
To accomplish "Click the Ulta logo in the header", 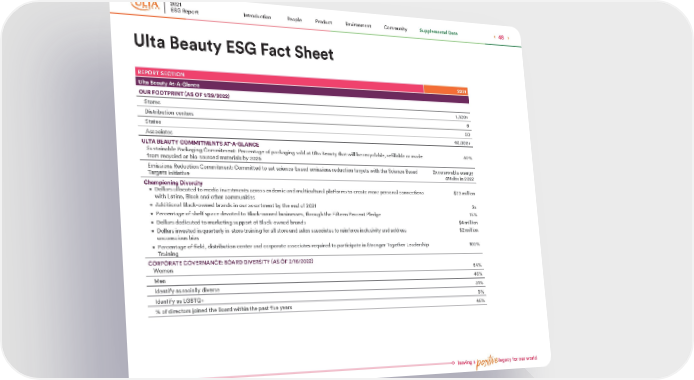I will (145, 5).
